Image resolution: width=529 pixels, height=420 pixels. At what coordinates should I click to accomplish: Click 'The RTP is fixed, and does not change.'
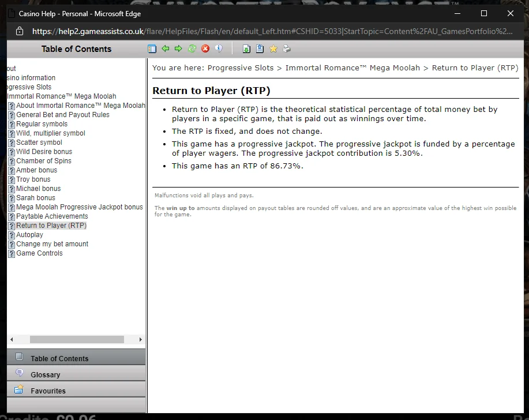point(247,131)
